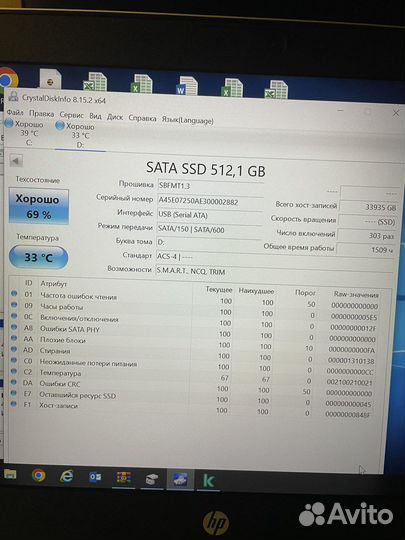Click the status dot for attribute E7
Image resolution: width=405 pixels, height=540 pixels.
[14, 393]
